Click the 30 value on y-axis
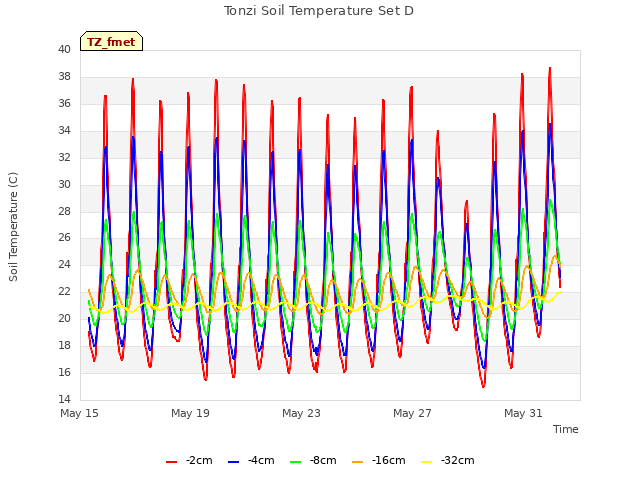640x480 pixels. (64, 184)
